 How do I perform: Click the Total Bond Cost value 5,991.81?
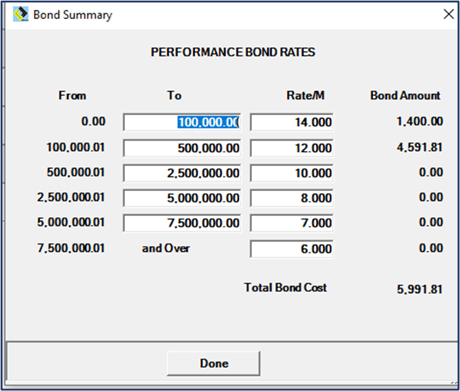pos(419,289)
